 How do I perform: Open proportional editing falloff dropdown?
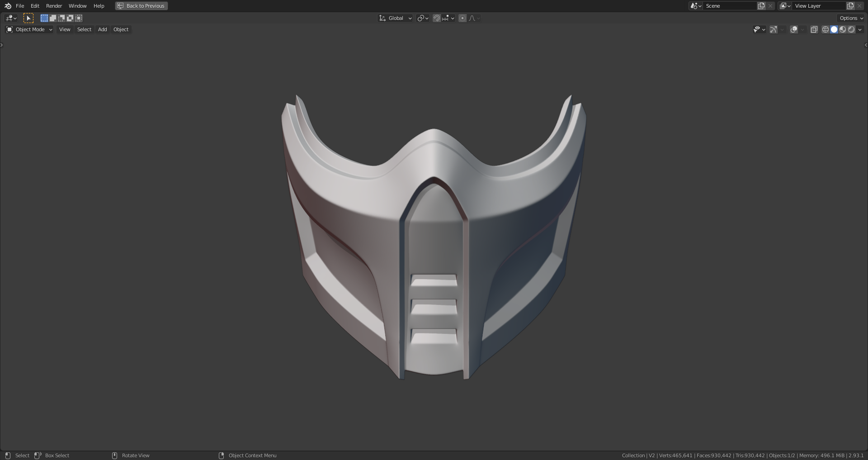click(474, 18)
